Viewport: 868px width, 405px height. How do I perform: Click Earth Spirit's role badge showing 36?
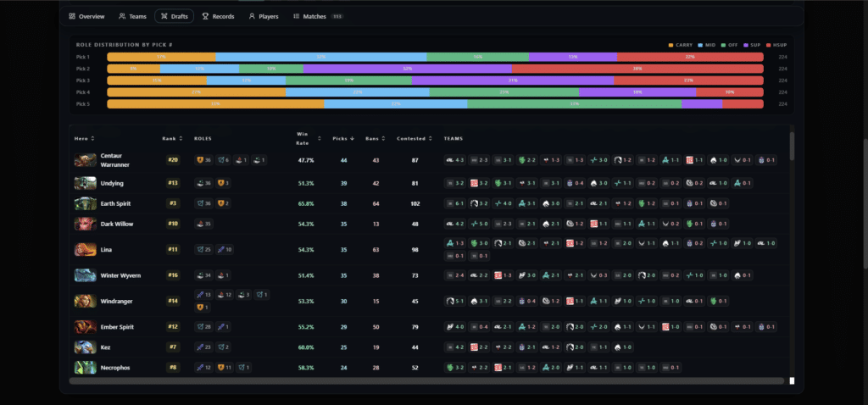click(203, 203)
